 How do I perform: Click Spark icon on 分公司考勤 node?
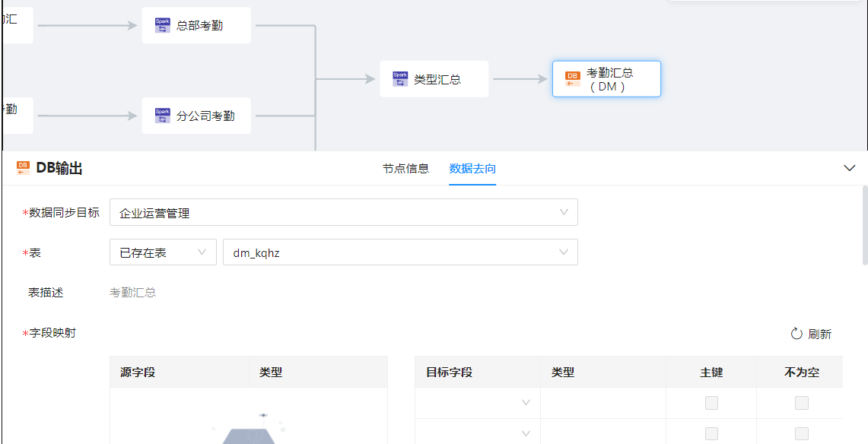(163, 116)
